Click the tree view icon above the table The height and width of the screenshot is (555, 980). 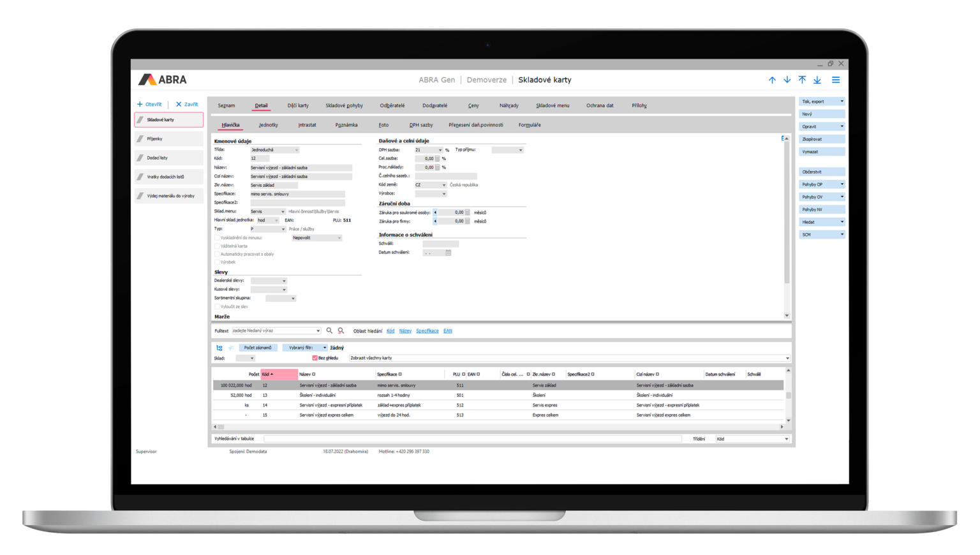pyautogui.click(x=219, y=348)
